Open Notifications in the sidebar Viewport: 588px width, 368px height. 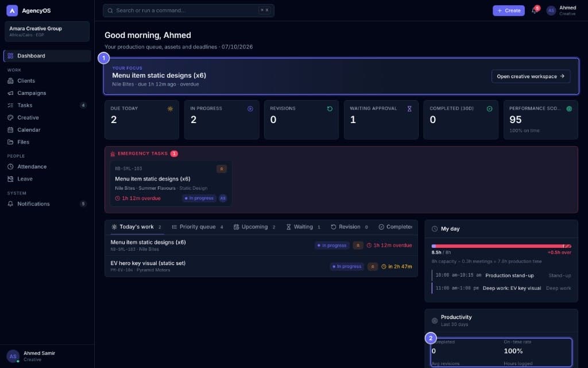(47, 204)
